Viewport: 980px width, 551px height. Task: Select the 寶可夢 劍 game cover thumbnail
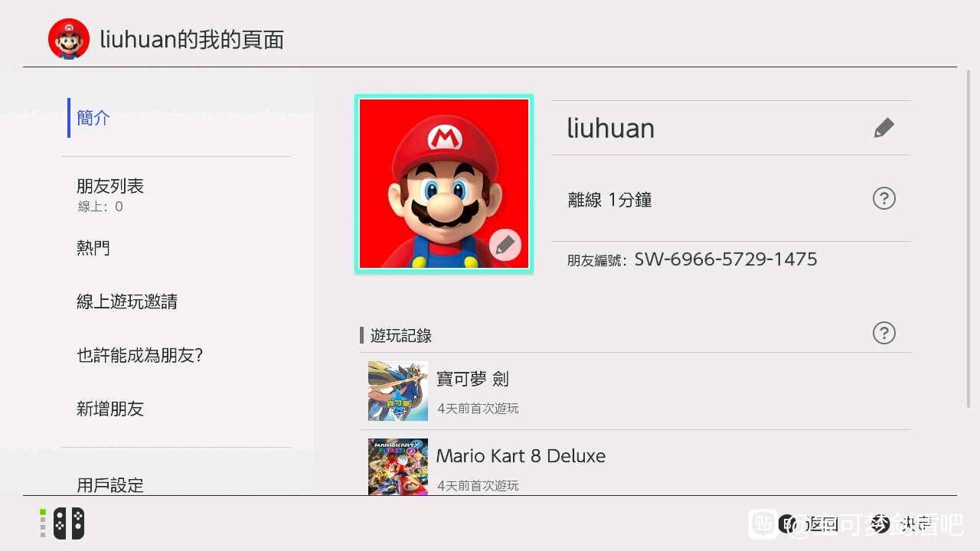[x=398, y=391]
